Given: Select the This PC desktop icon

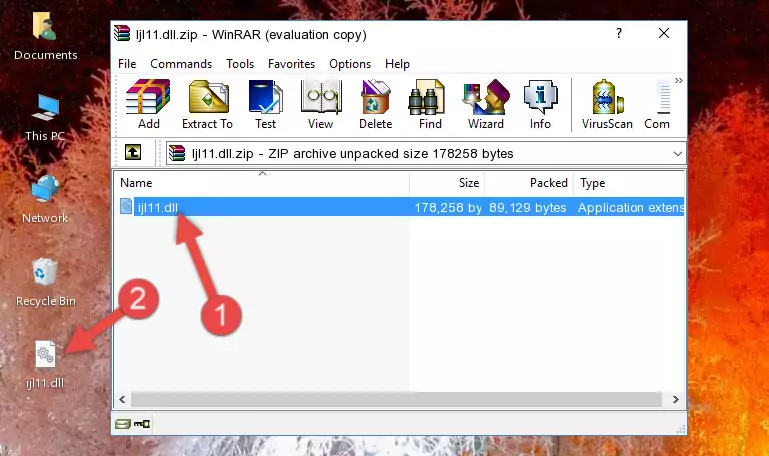Looking at the screenshot, I should tap(45, 118).
